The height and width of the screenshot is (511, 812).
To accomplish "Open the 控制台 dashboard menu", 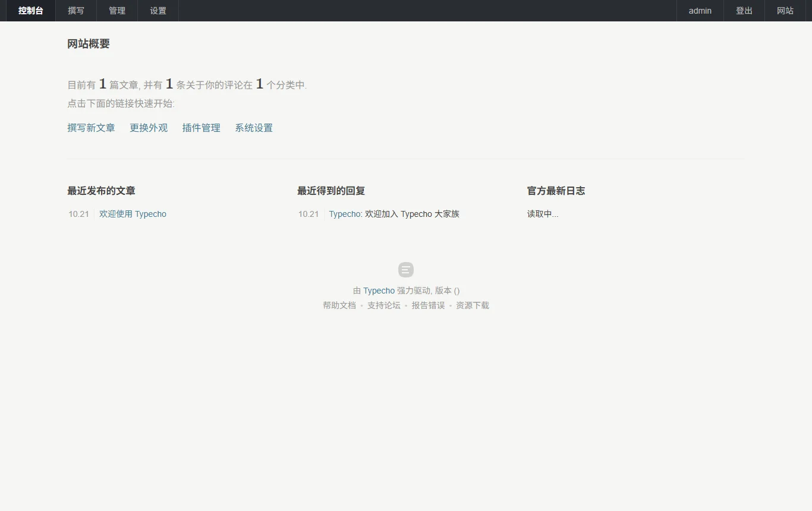I will coord(30,11).
